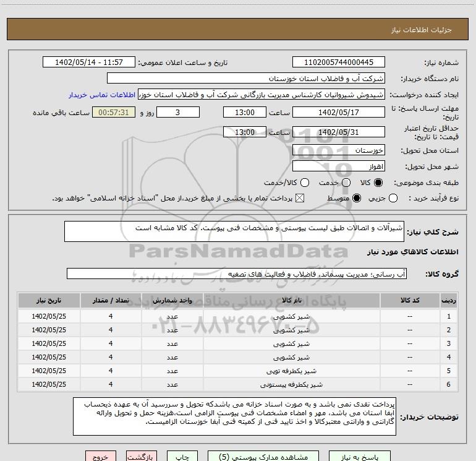Click the بازگشت back button
This screenshot has height=461, width=476.
[x=142, y=457]
